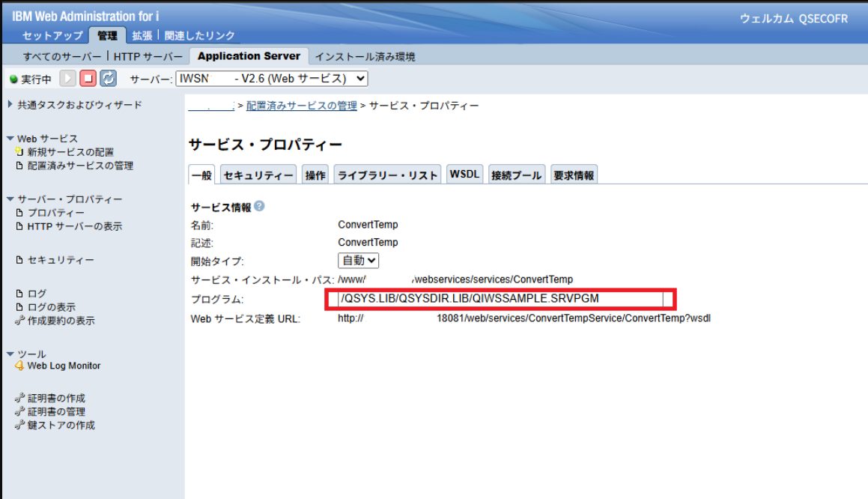Open 鍵ストアの作成 link
The image size is (868, 499).
point(61,425)
